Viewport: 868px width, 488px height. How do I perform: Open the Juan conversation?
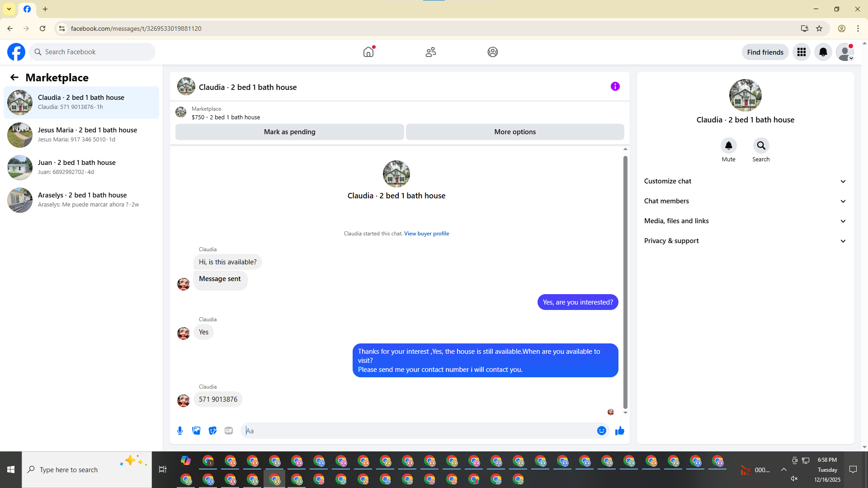(x=81, y=168)
